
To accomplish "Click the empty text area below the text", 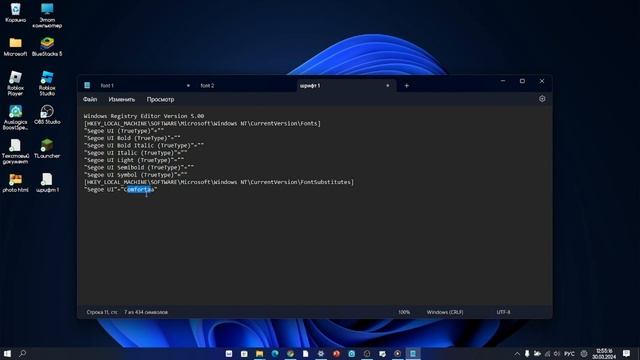I will tap(314, 249).
